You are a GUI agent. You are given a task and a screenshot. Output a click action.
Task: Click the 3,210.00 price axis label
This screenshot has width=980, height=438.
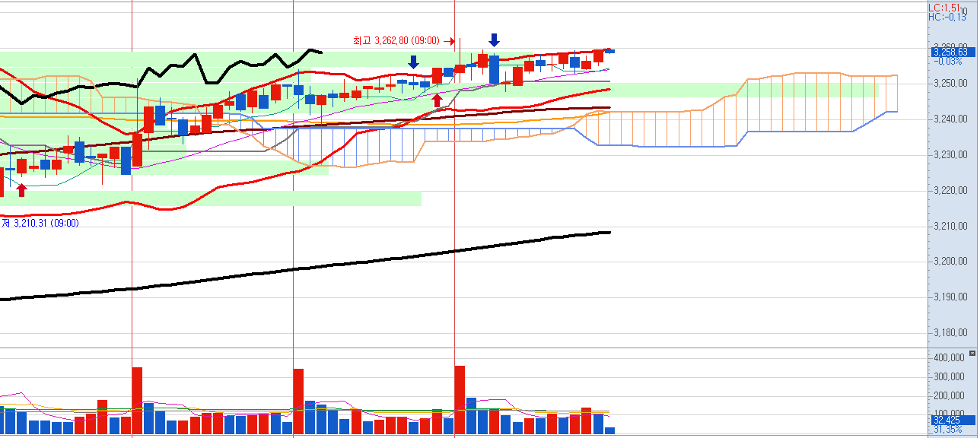[x=950, y=226]
